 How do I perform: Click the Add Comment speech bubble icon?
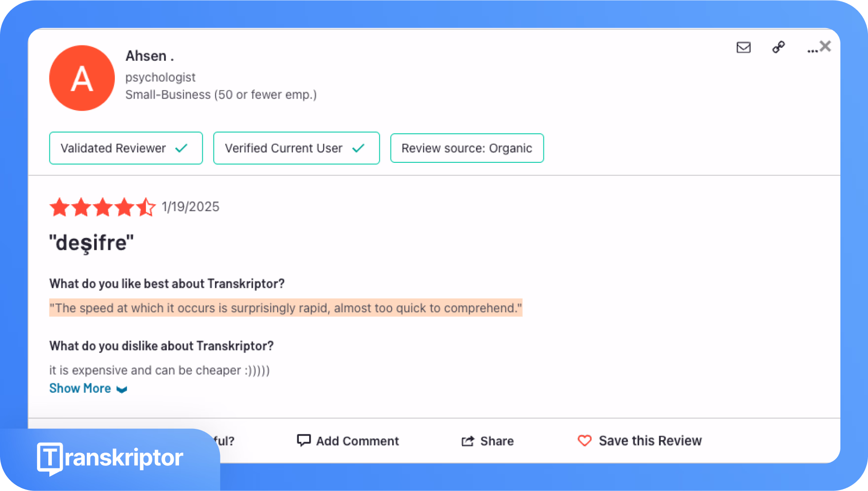coord(303,440)
